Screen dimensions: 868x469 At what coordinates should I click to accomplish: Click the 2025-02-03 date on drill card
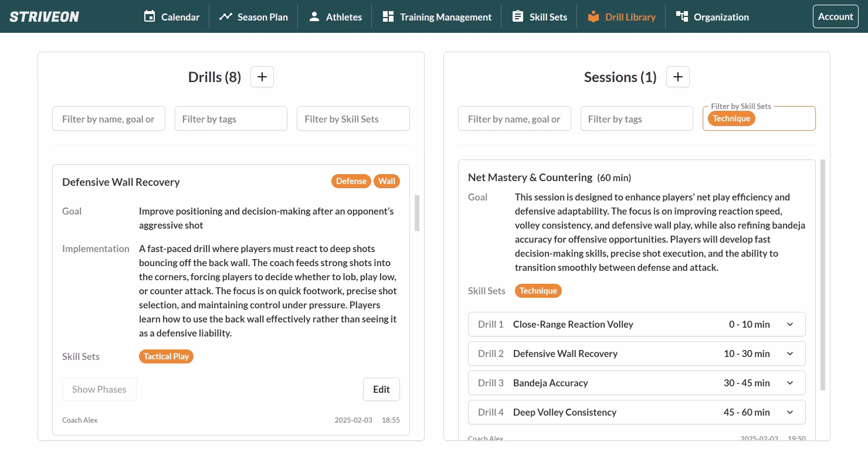[354, 420]
